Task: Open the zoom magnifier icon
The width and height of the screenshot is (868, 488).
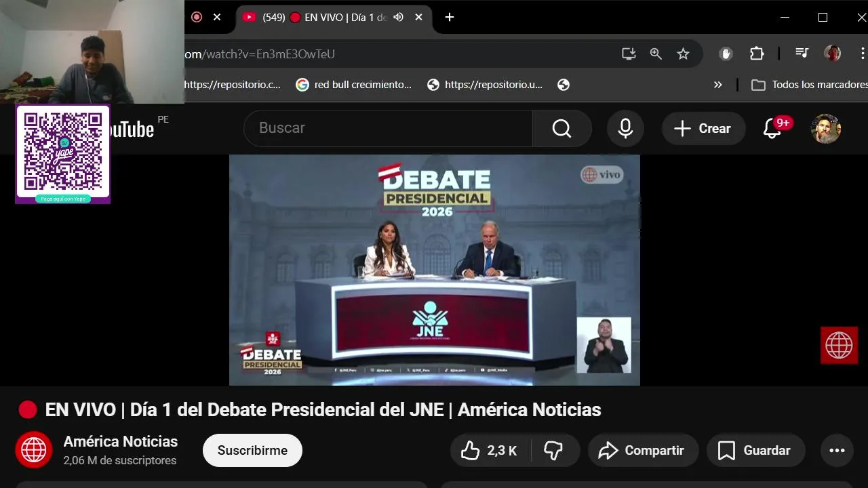Action: pos(656,54)
